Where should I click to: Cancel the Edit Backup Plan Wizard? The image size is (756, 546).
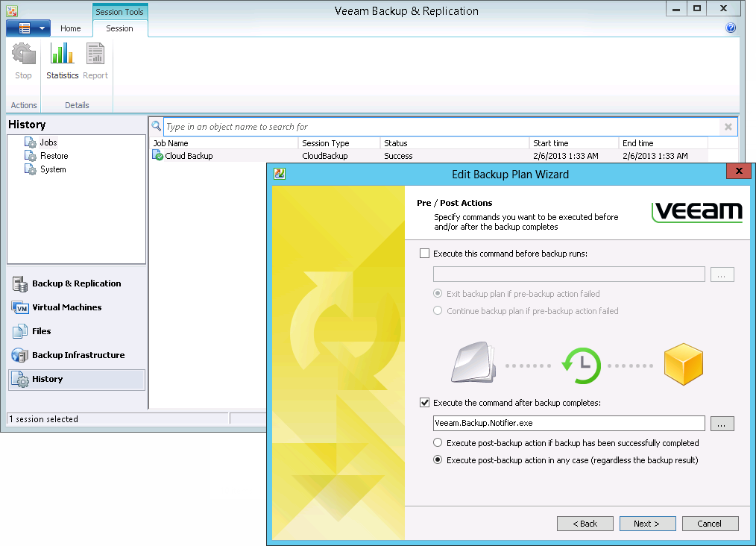pyautogui.click(x=710, y=524)
